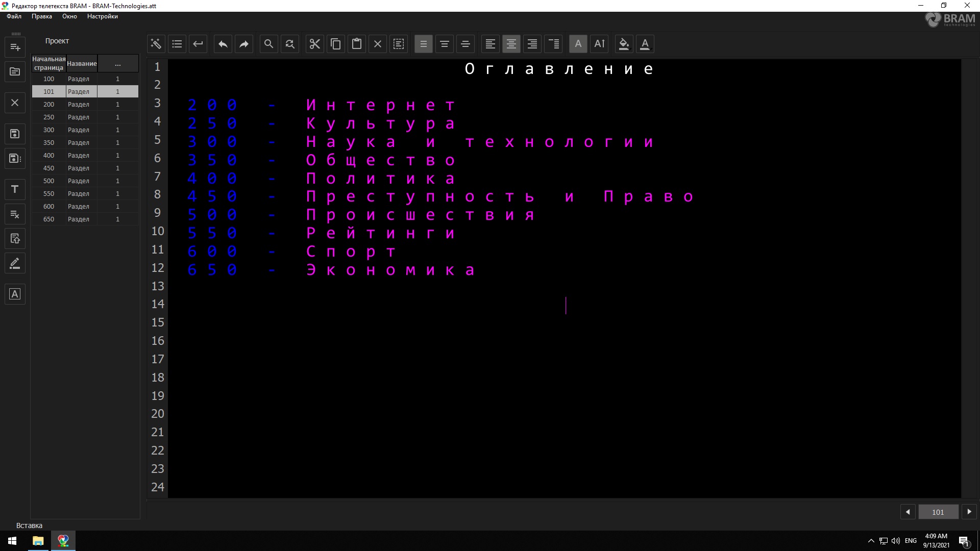
Task: Select the text underline icon
Action: tap(644, 43)
